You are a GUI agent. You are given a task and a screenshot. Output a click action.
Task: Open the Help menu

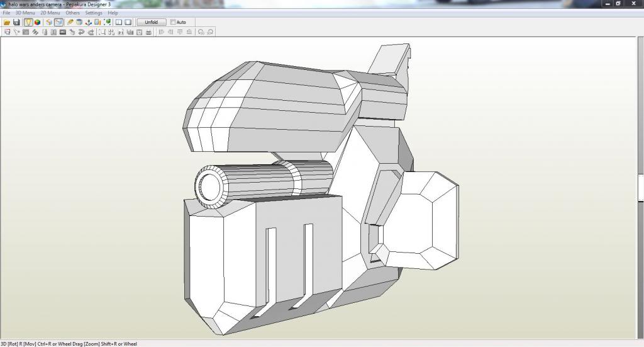[113, 13]
